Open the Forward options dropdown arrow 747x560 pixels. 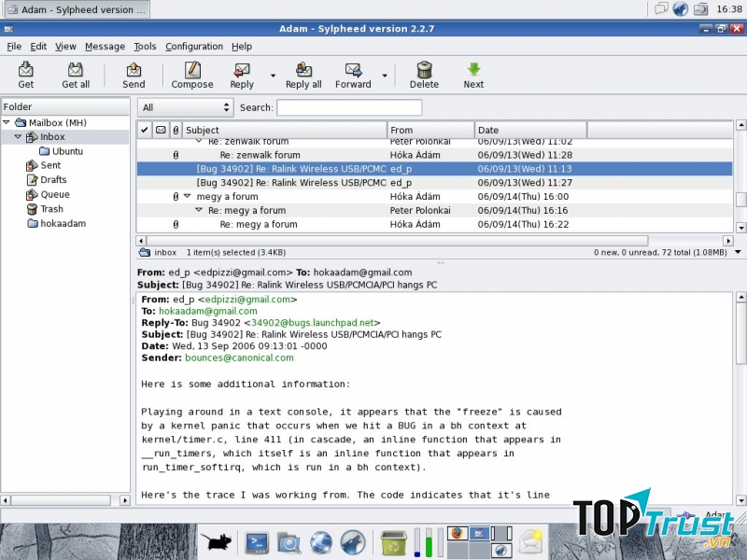click(x=385, y=76)
